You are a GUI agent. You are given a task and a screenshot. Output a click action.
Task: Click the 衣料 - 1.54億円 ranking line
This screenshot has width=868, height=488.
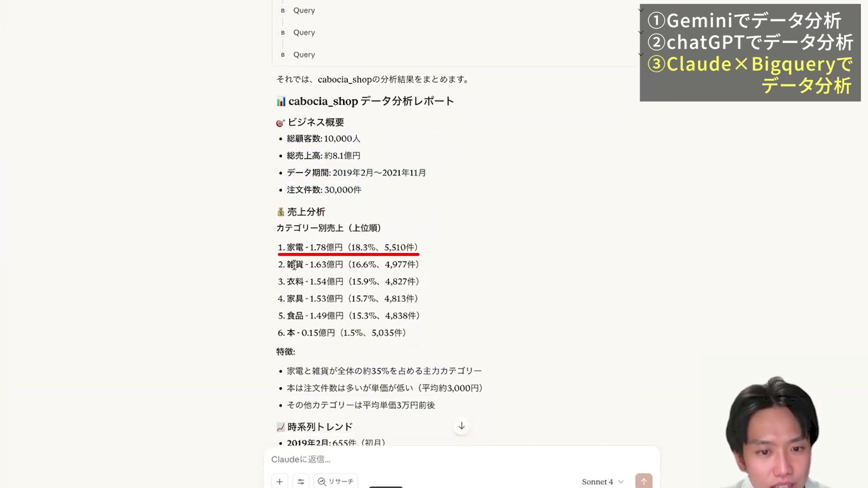[349, 282]
